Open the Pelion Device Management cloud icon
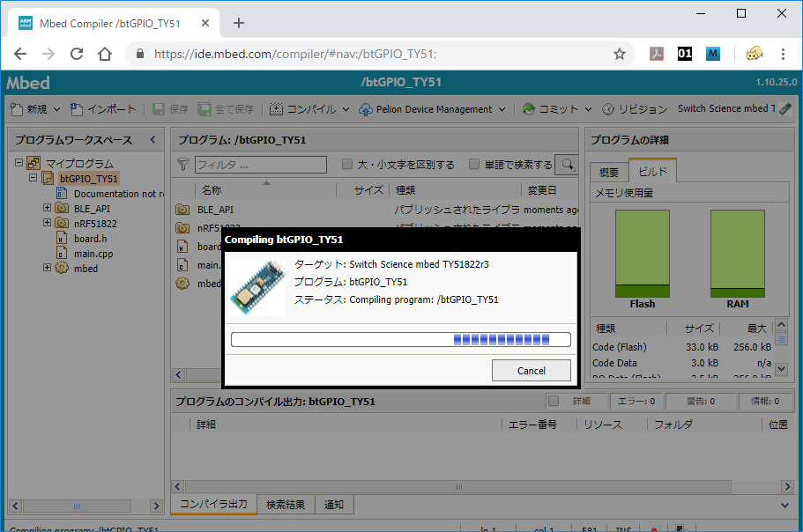Screen dimensions: 803x532 (x=366, y=109)
